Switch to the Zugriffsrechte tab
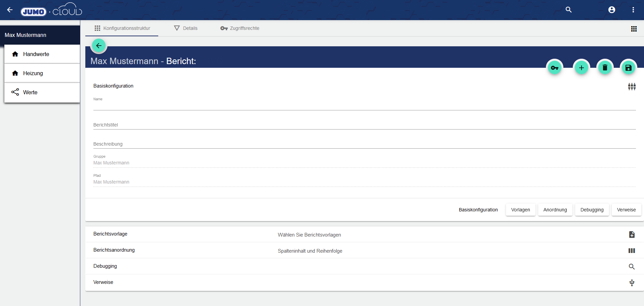The image size is (644, 306). 240,28
